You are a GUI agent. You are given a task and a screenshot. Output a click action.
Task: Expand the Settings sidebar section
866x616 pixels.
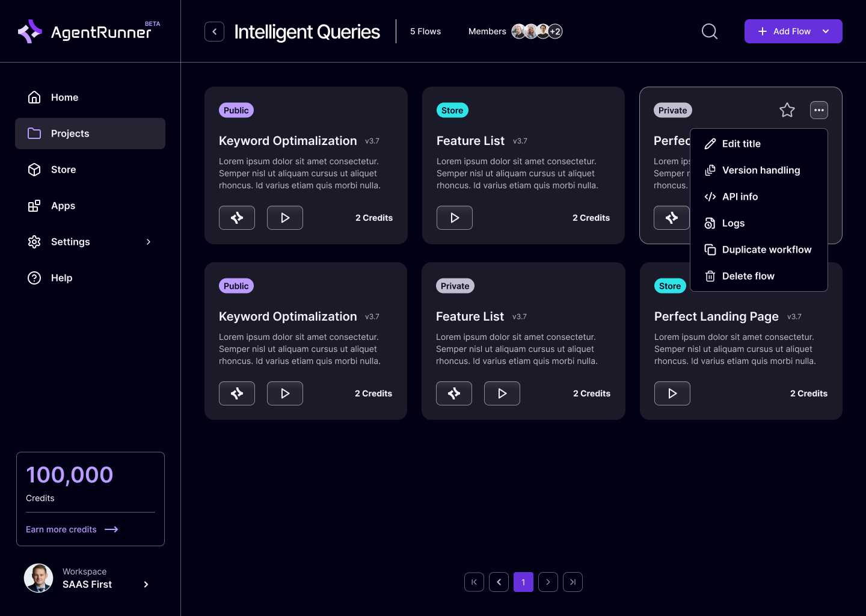[70, 242]
